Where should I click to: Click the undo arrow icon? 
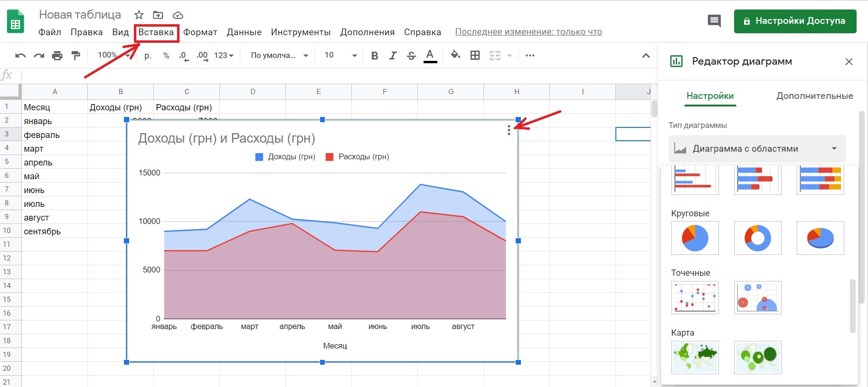click(x=20, y=56)
